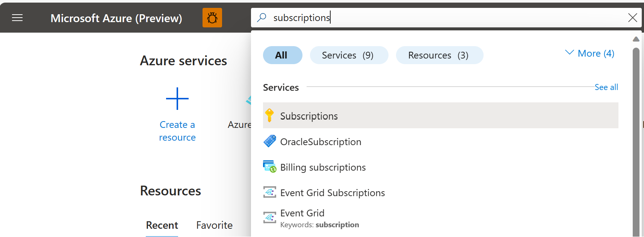
Task: Switch to the Favorite tab
Action: coord(215,225)
